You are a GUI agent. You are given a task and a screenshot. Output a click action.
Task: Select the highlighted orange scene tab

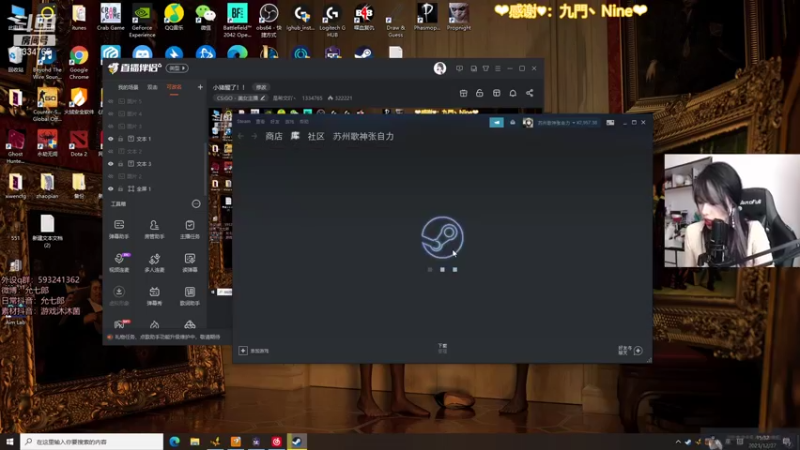pos(174,87)
